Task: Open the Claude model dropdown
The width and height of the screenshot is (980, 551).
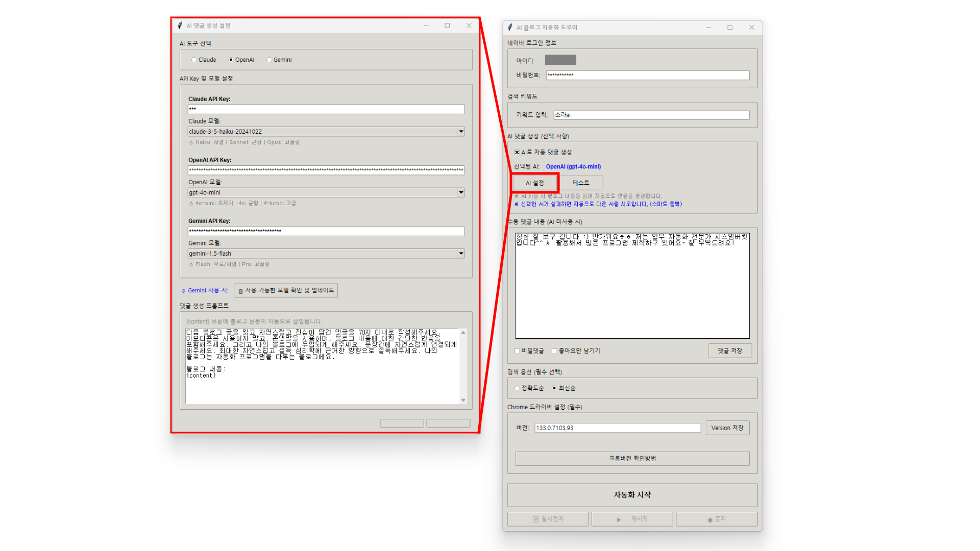Action: coord(460,132)
